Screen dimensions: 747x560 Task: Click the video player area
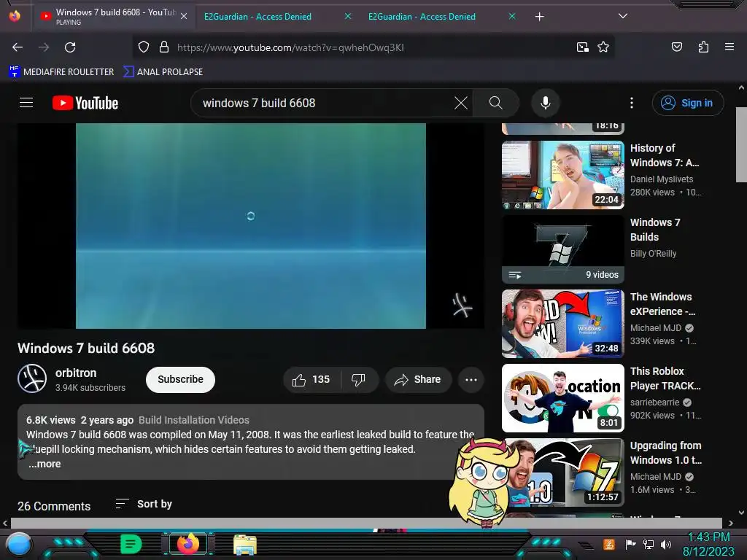tap(251, 226)
